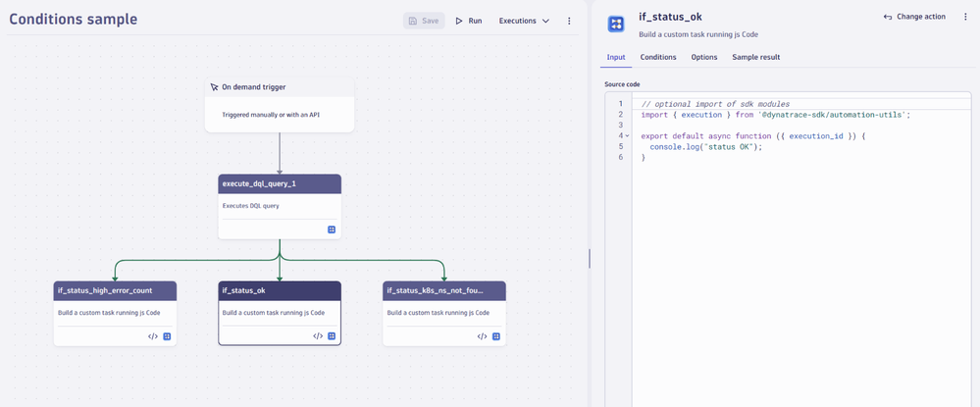Click code icon on if_status_k8s_ns_not_fou node
Image resolution: width=980 pixels, height=407 pixels.
[x=483, y=336]
